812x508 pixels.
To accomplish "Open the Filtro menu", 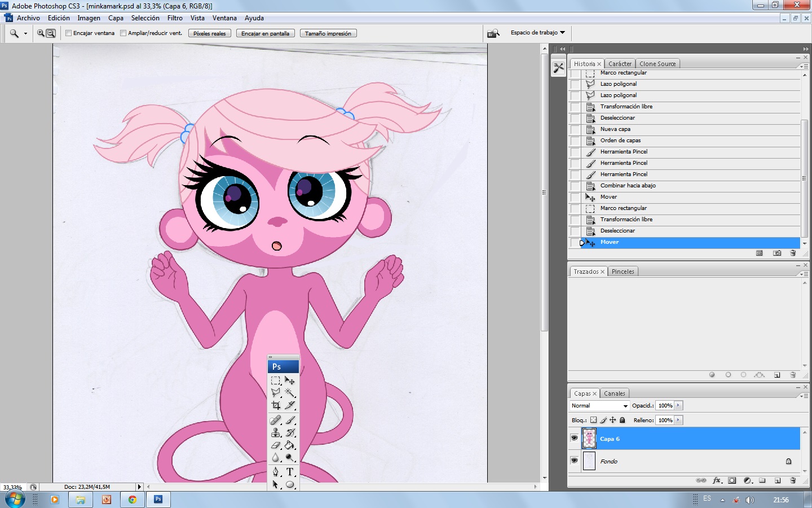I will tap(175, 18).
